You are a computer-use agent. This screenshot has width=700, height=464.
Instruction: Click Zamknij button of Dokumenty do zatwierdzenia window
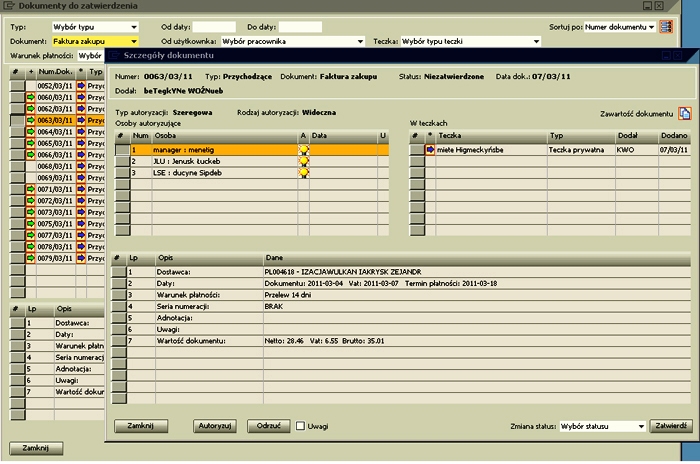click(36, 448)
